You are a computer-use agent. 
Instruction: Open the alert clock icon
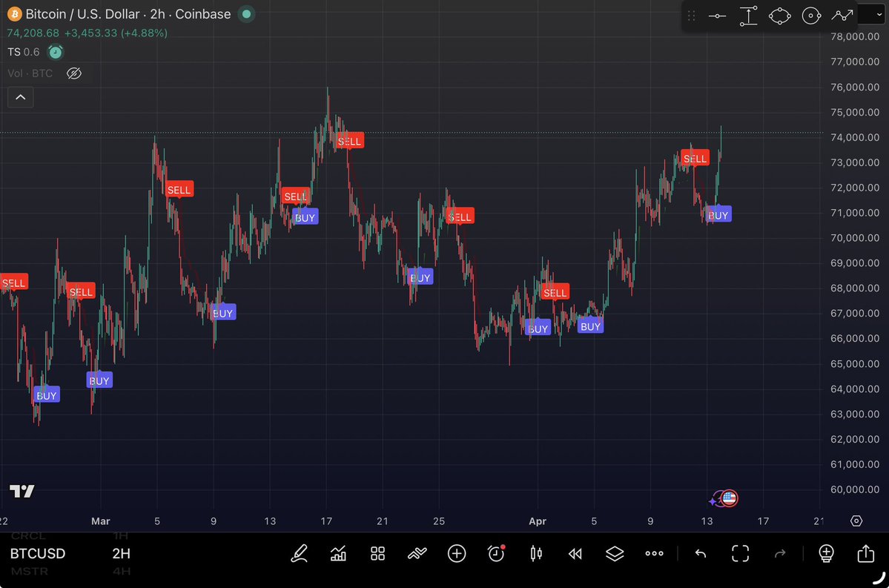[x=497, y=553]
